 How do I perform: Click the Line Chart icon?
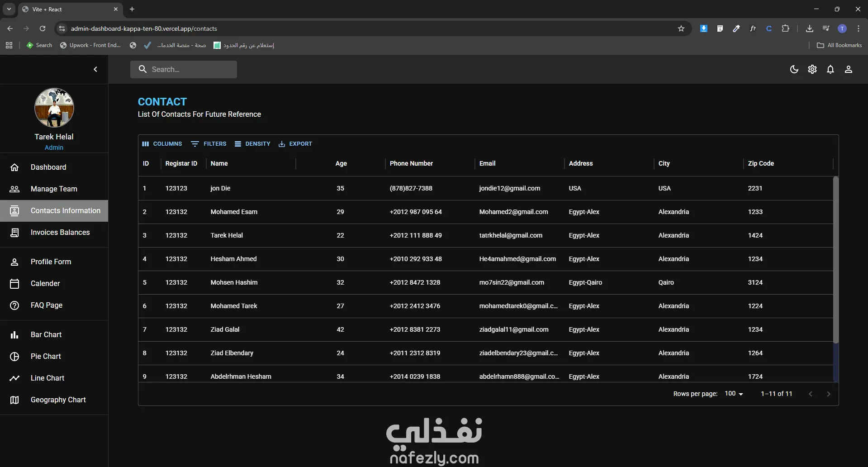pyautogui.click(x=14, y=378)
